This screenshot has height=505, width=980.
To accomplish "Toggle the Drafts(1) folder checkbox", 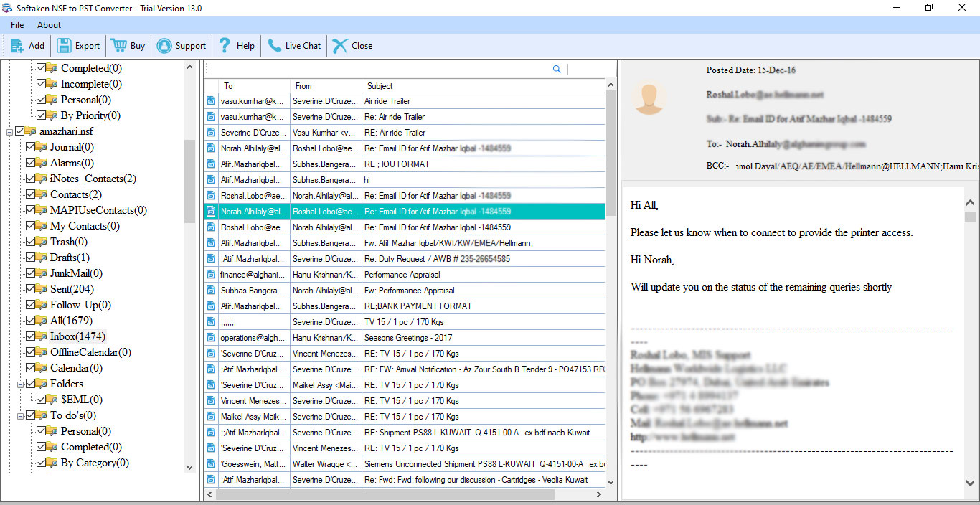I will [x=31, y=258].
